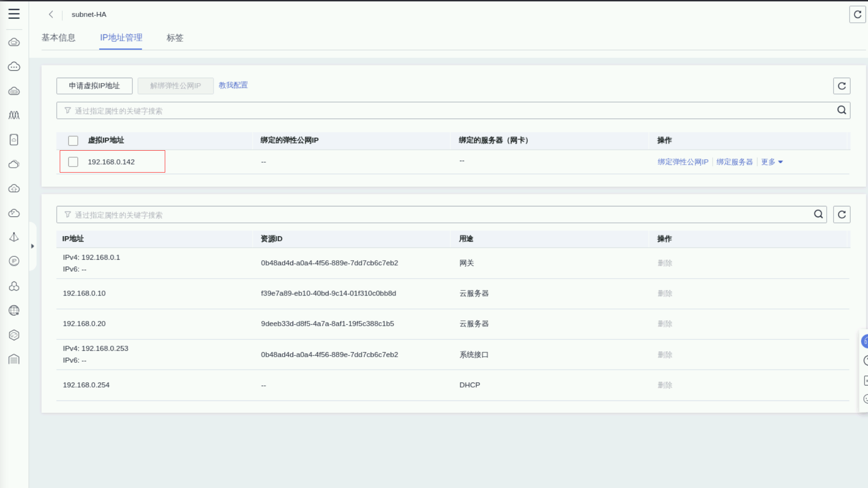The height and width of the screenshot is (488, 868).
Task: Refresh the IP address table below
Action: 842,214
